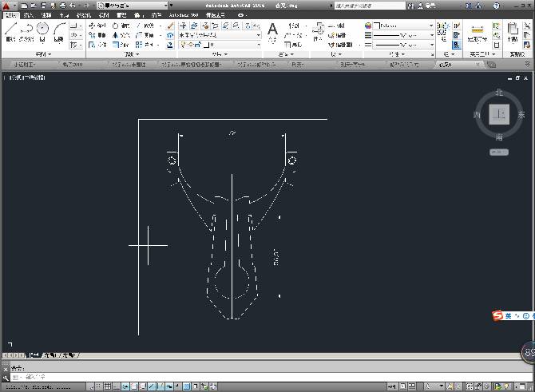535x392 pixels.
Task: Select the Scale tool
Action: click(x=121, y=45)
